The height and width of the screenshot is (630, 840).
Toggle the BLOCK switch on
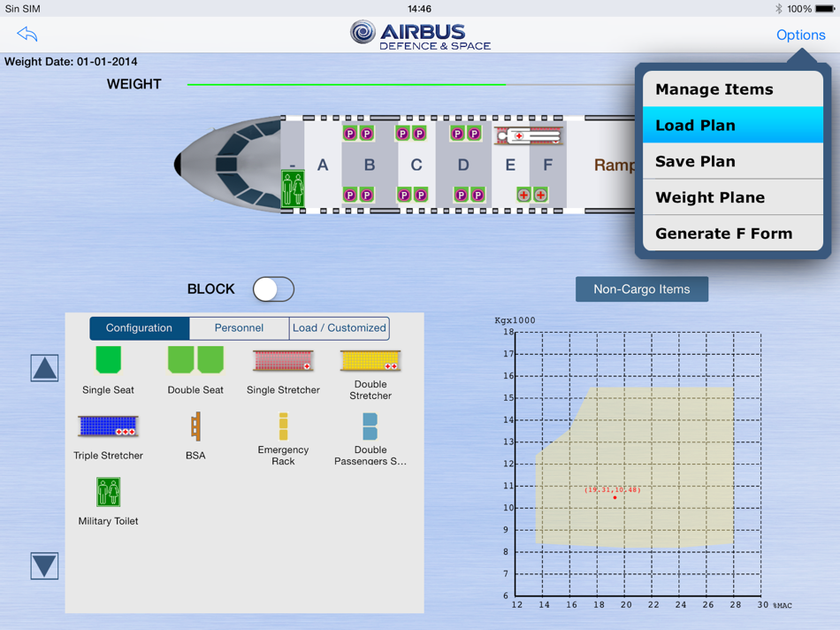[x=273, y=289]
